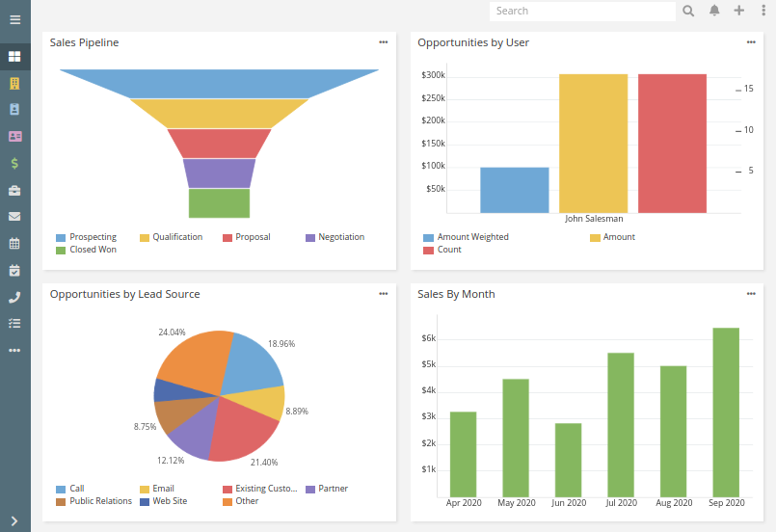Toggle the Call legend entry
Screen dimensions: 776x532
coord(70,489)
